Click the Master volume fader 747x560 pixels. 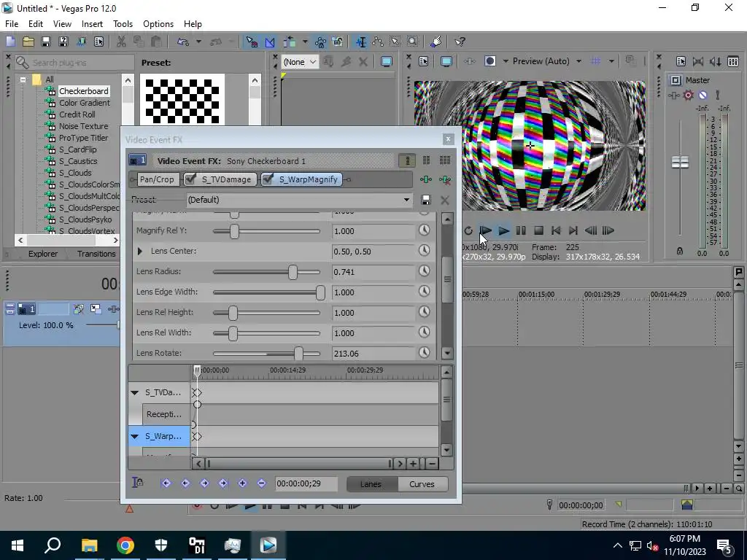tap(680, 162)
